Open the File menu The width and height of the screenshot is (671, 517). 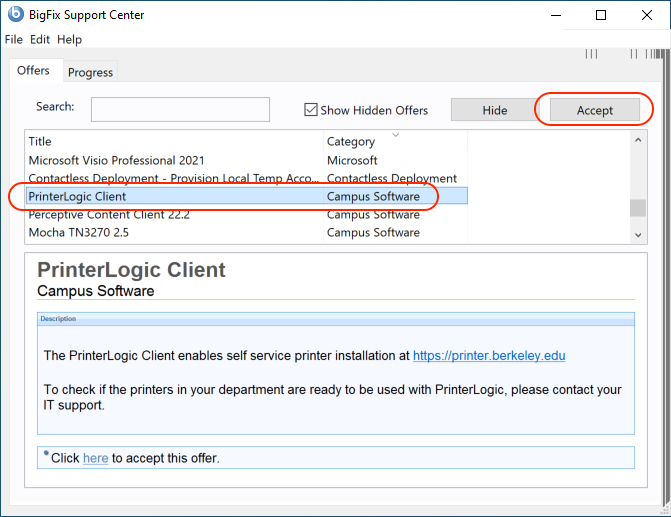pos(14,39)
